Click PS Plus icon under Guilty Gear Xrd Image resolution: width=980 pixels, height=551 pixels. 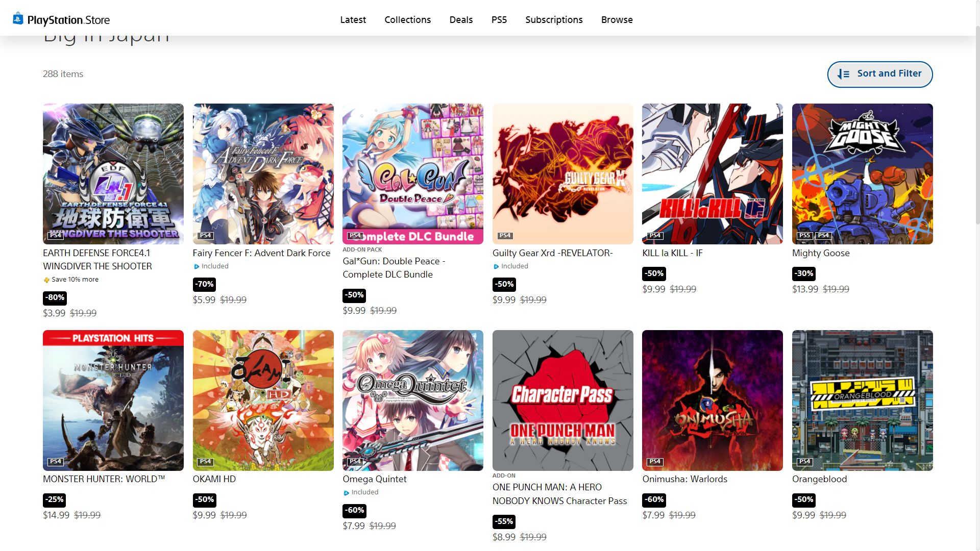click(496, 266)
